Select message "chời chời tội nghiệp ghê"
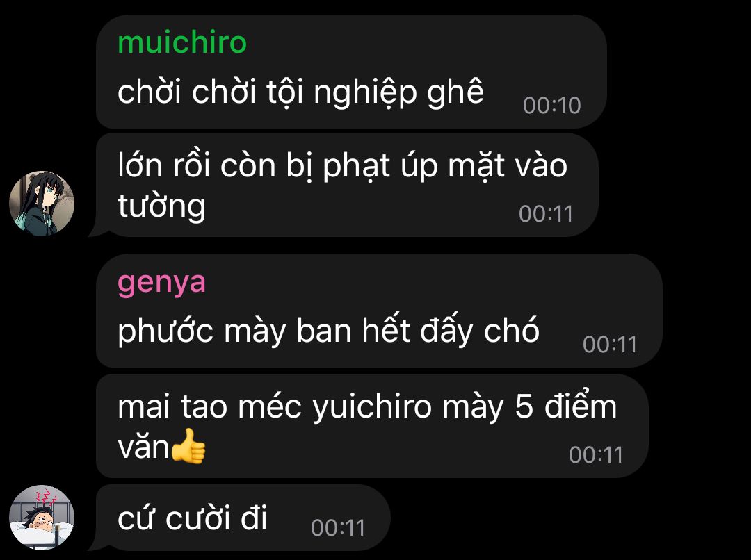 tap(351, 72)
